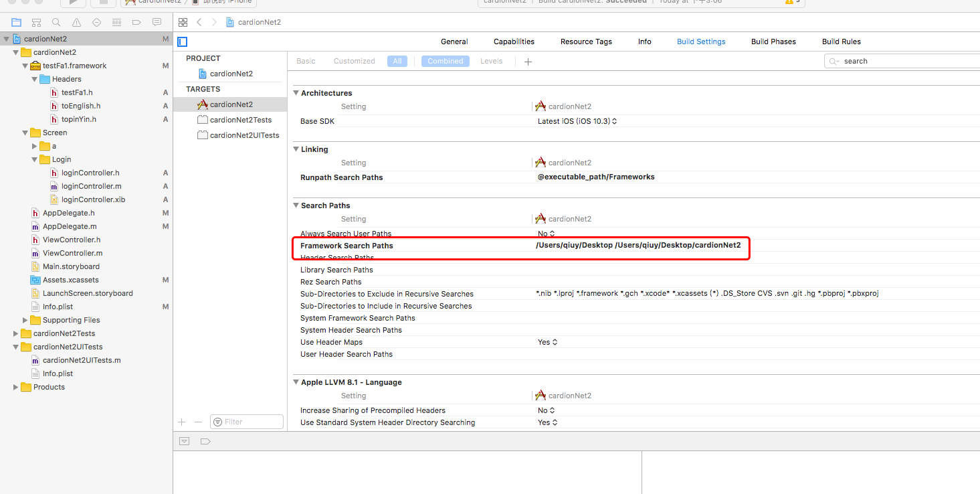Image resolution: width=980 pixels, height=494 pixels.
Task: Open Assets.xcassets catalog
Action: click(70, 280)
